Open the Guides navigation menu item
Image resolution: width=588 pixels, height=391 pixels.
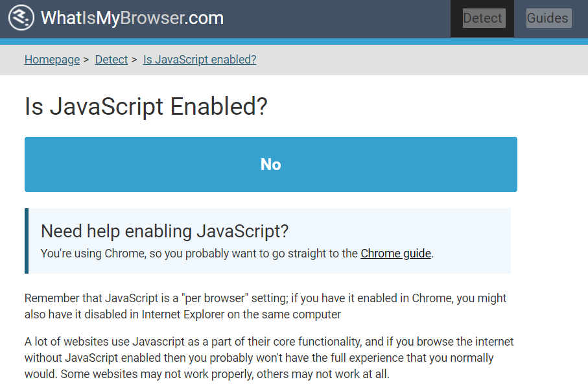click(x=547, y=18)
